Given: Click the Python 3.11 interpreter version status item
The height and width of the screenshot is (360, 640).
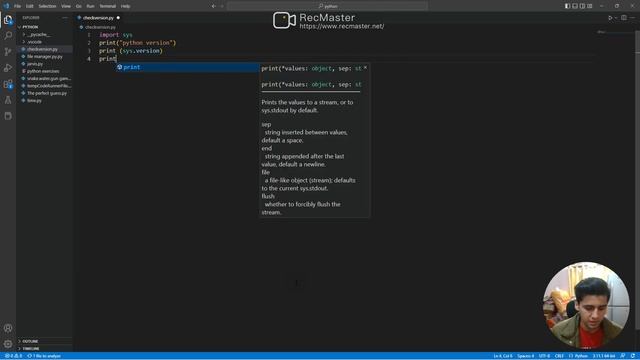Looking at the screenshot, I should [604, 356].
